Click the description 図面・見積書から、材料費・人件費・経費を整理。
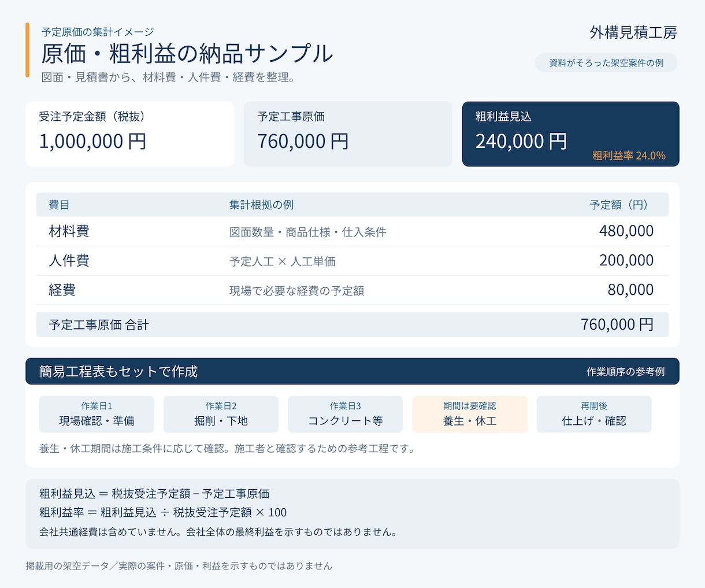This screenshot has width=705, height=588. (169, 77)
